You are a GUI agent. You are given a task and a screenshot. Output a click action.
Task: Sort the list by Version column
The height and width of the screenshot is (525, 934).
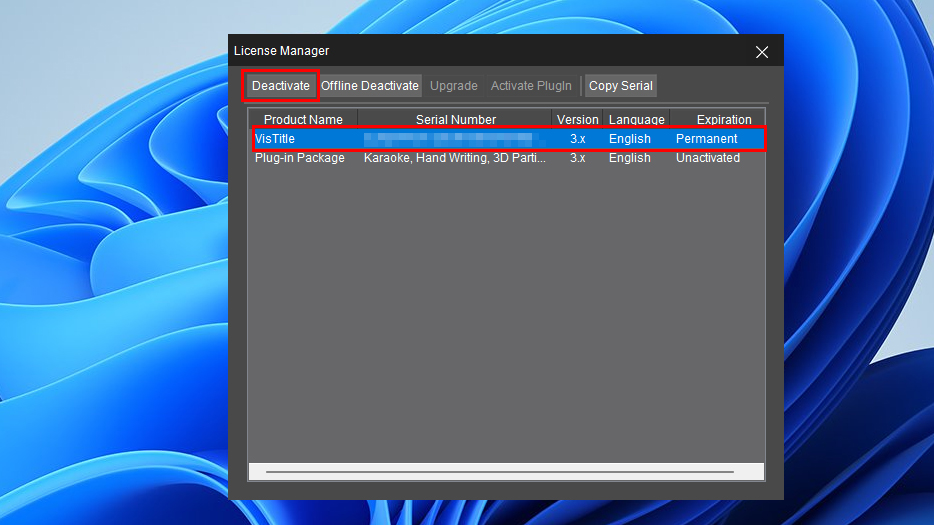point(577,120)
